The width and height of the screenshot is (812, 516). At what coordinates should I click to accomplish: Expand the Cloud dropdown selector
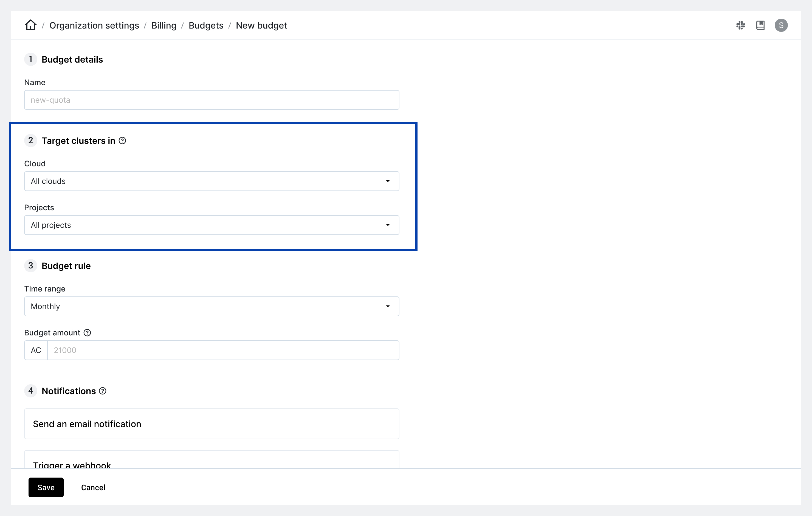[x=211, y=181]
